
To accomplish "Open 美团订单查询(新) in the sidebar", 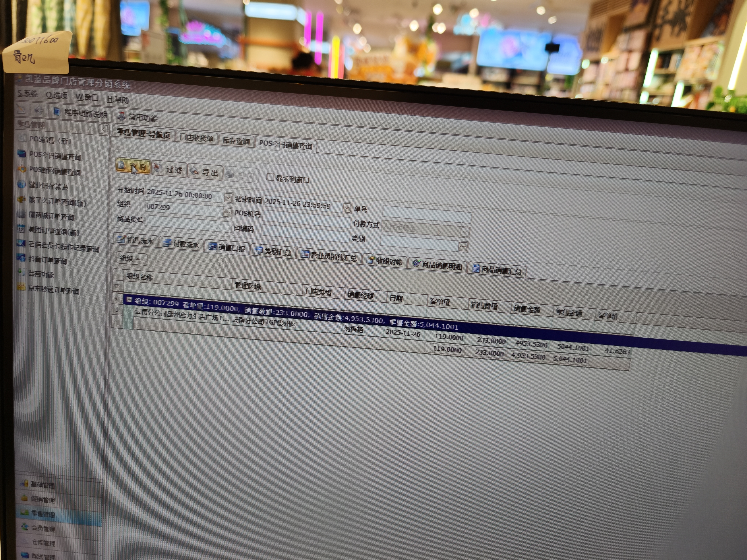I will coord(53,231).
